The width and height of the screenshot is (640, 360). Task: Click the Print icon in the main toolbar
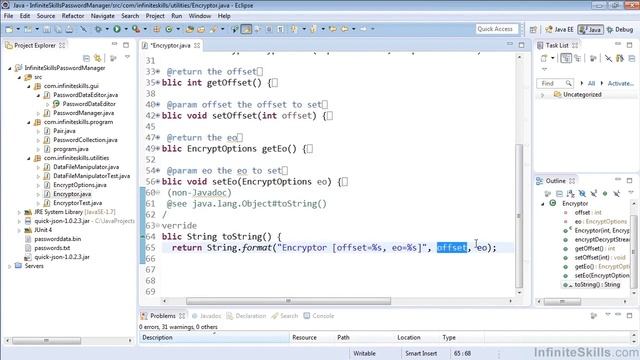[69, 29]
